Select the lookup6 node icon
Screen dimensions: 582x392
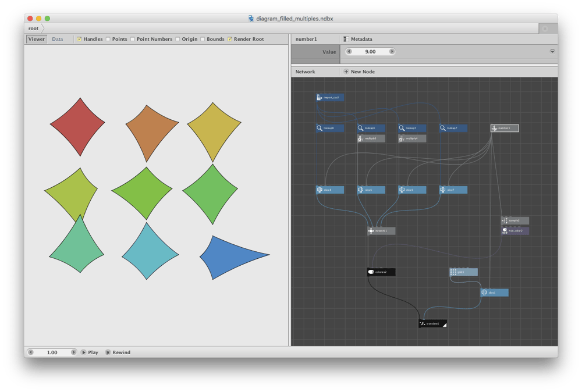tap(360, 129)
